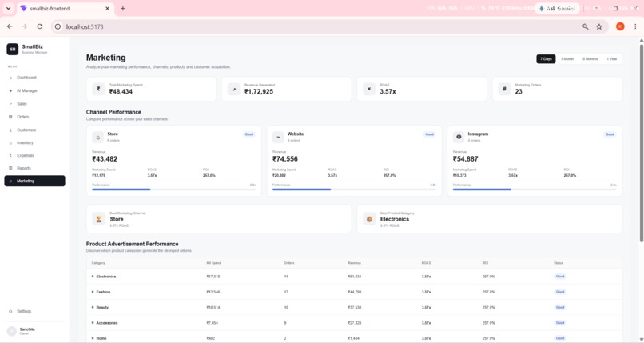Viewport: 644px width, 343px height.
Task: Click the Good badge on Instagram card
Action: point(610,134)
